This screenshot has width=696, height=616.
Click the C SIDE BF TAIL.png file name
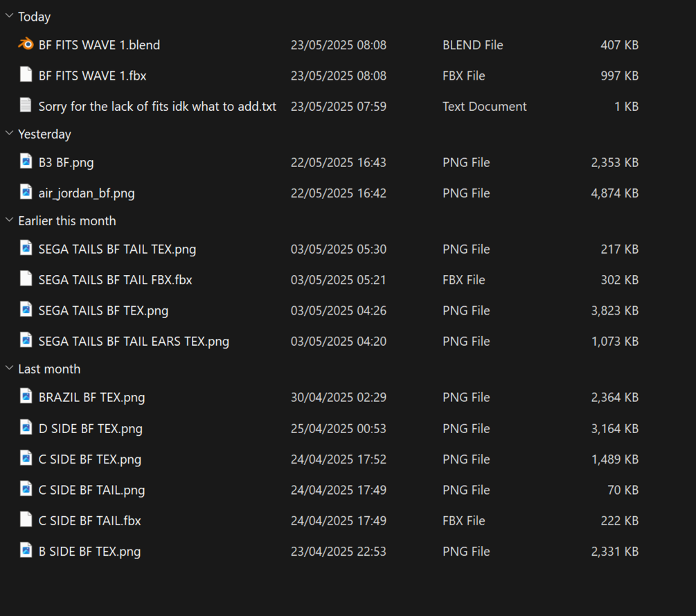click(91, 490)
